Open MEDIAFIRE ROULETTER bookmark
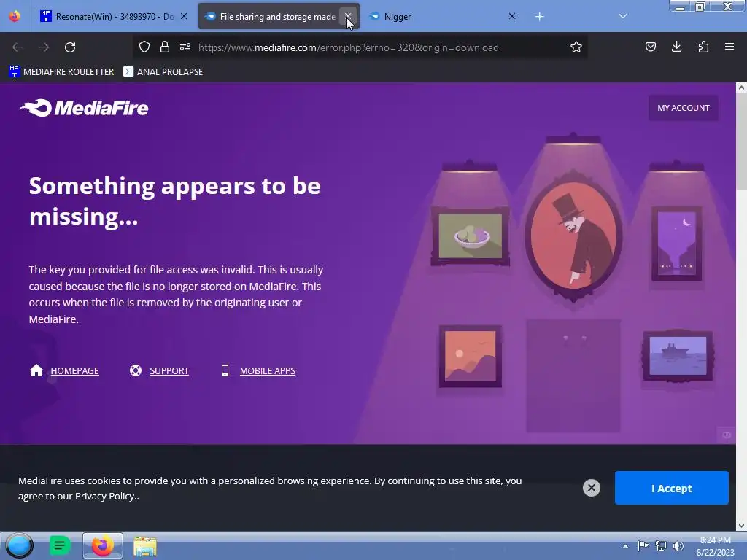This screenshot has height=560, width=747. click(x=61, y=72)
